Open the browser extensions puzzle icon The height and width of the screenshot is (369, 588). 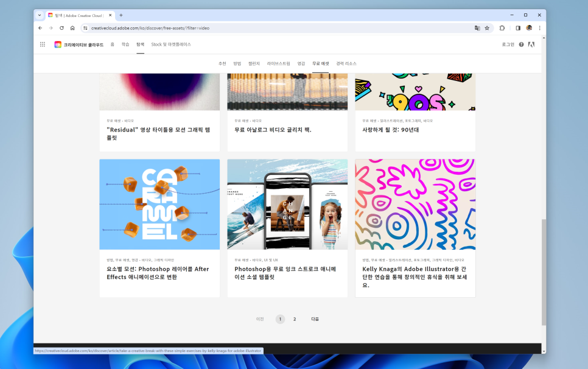pos(502,28)
